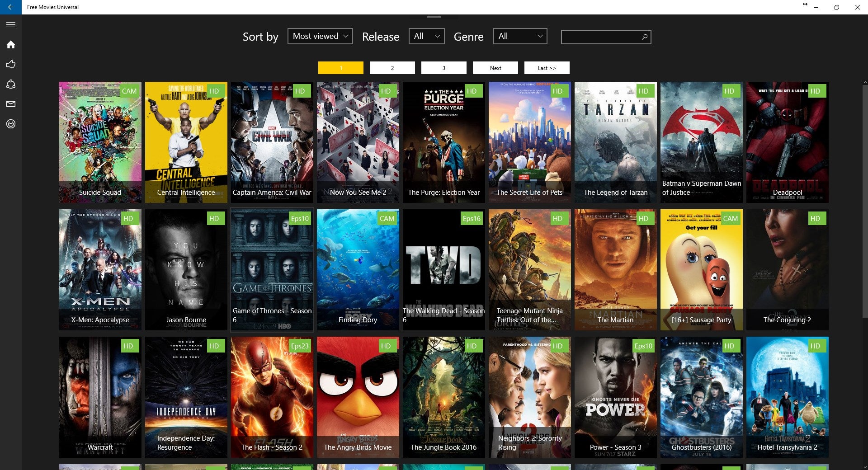Click the smiley face sidebar icon
Image resolution: width=868 pixels, height=470 pixels.
11,124
